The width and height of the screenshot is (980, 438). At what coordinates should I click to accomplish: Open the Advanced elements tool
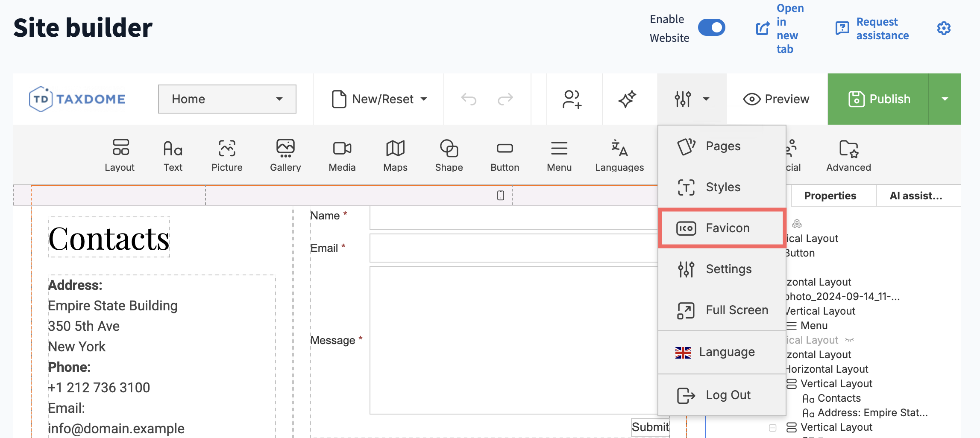click(848, 155)
